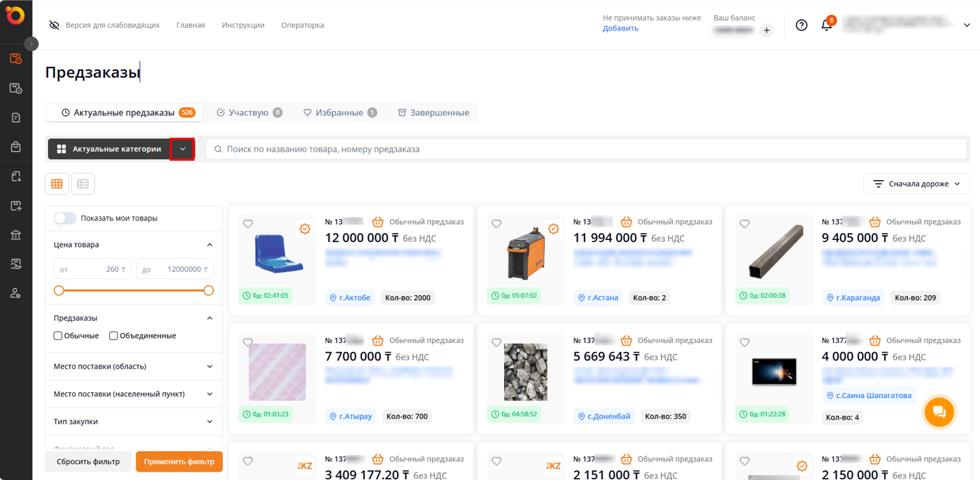Viewport: 980px width, 480px height.
Task: Open Инструкции in top menu
Action: [243, 25]
